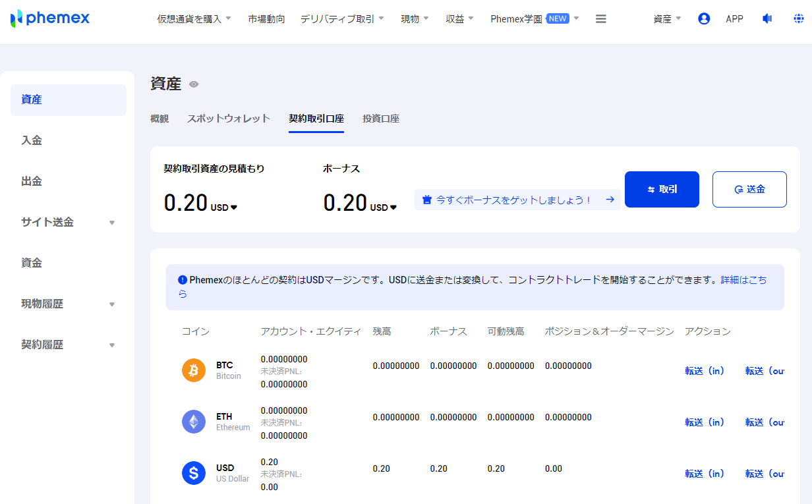Viewport: 812px width, 504px height.
Task: Click the 今すぐボーナスをゲットしましょう banner
Action: coord(517,200)
